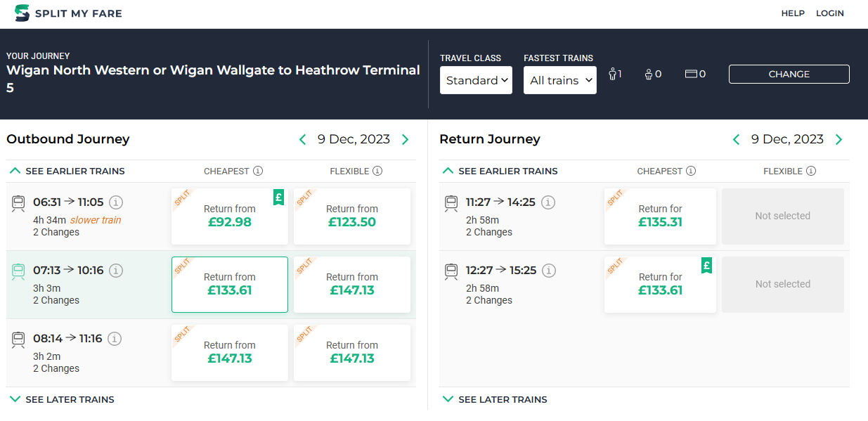Select cheapest £92.98 fare for 06:31 train
The image size is (868, 421).
point(230,216)
